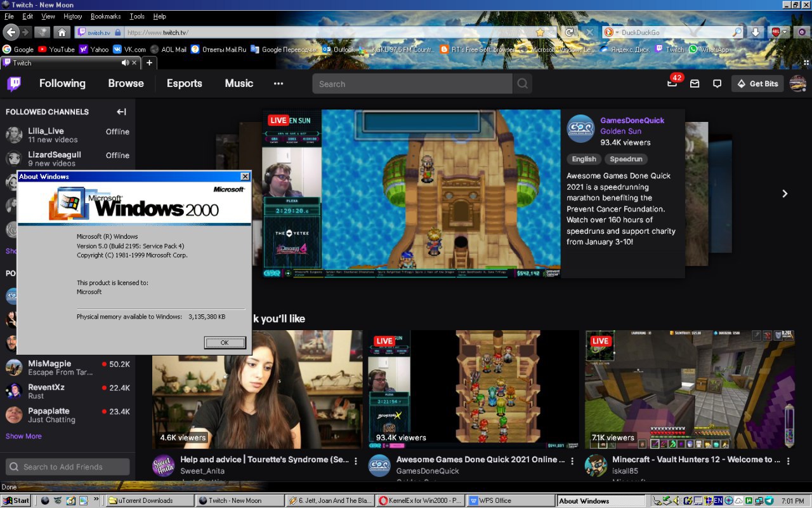Open Esports section on Twitch

coord(184,83)
